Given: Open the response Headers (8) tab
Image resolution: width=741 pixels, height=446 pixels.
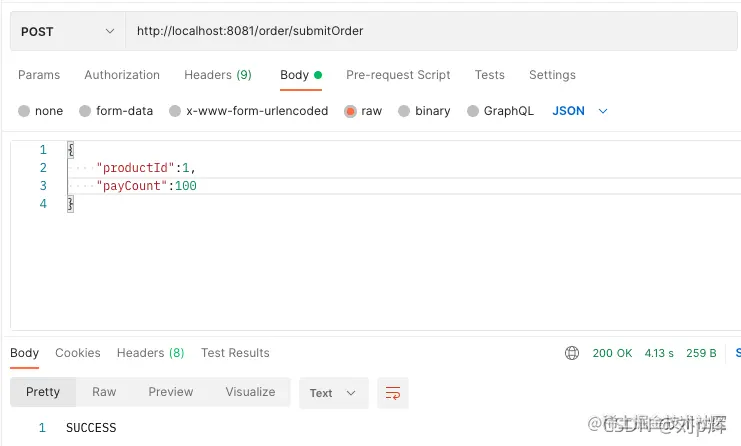Looking at the screenshot, I should (x=150, y=353).
